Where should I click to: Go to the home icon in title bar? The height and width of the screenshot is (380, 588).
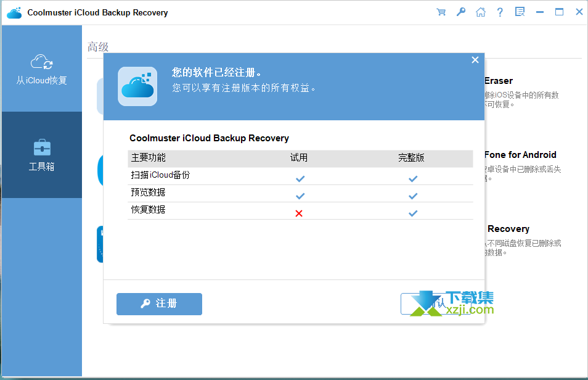[480, 12]
